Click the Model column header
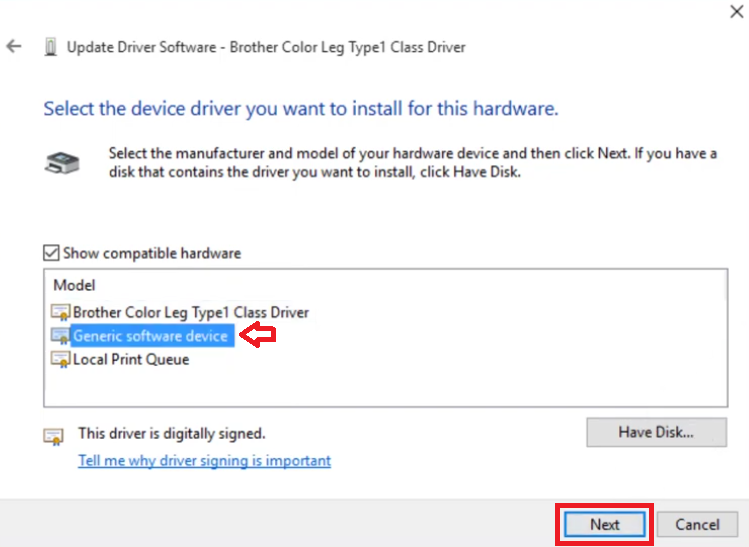The height and width of the screenshot is (547, 749). click(x=75, y=285)
